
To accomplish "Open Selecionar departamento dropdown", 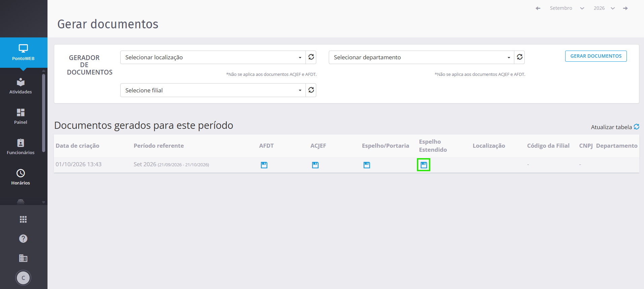I will pyautogui.click(x=421, y=57).
